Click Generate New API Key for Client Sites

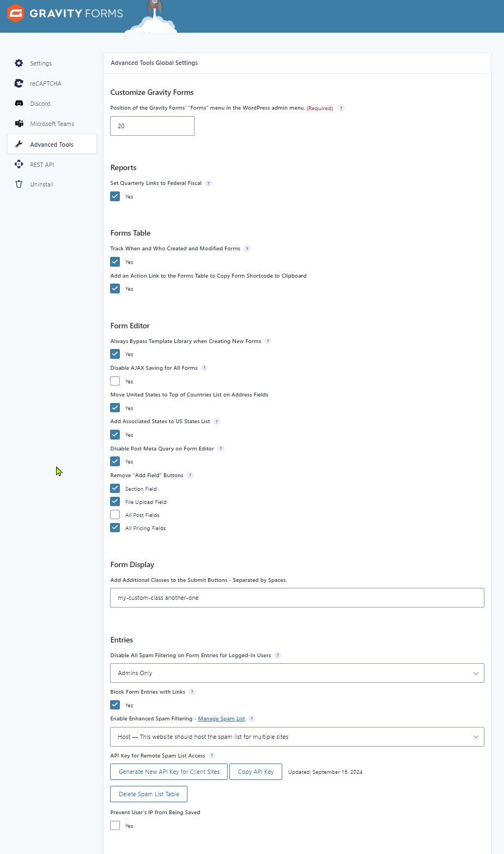point(169,772)
